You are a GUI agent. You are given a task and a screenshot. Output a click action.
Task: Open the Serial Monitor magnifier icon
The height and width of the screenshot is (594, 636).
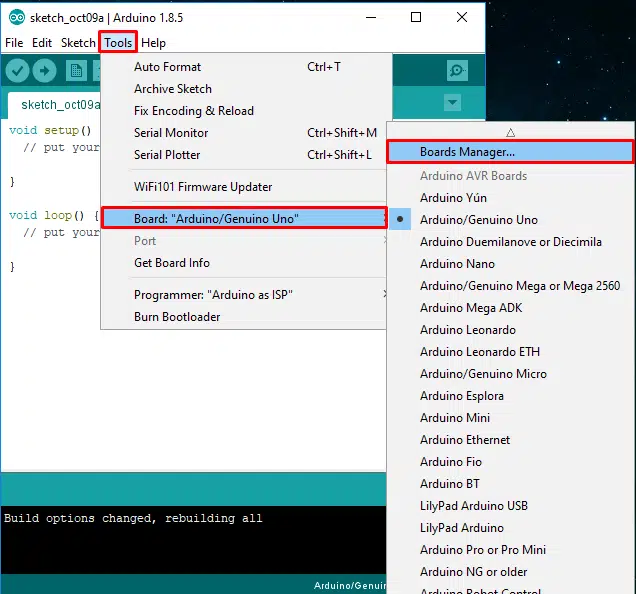[457, 71]
